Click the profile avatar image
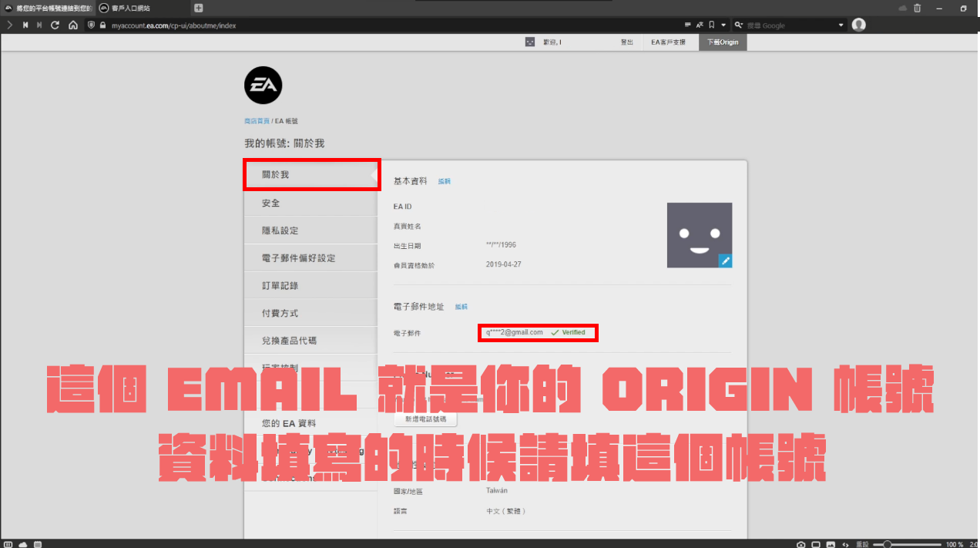Viewport: 980px width, 548px height. [x=700, y=235]
